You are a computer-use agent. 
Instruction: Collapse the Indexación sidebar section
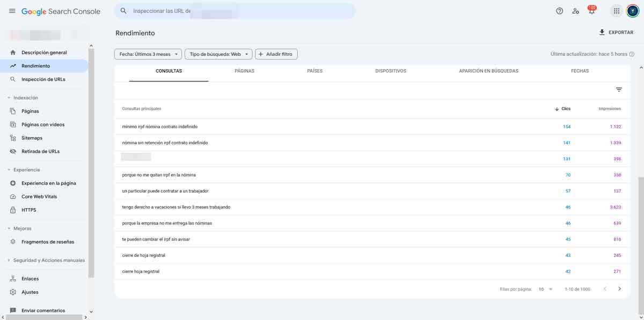click(9, 98)
